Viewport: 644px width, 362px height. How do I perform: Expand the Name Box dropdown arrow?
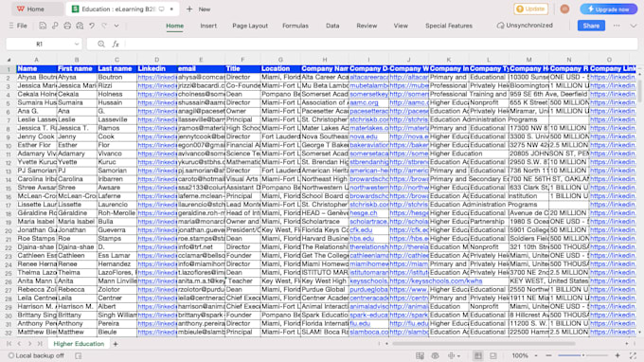click(77, 44)
